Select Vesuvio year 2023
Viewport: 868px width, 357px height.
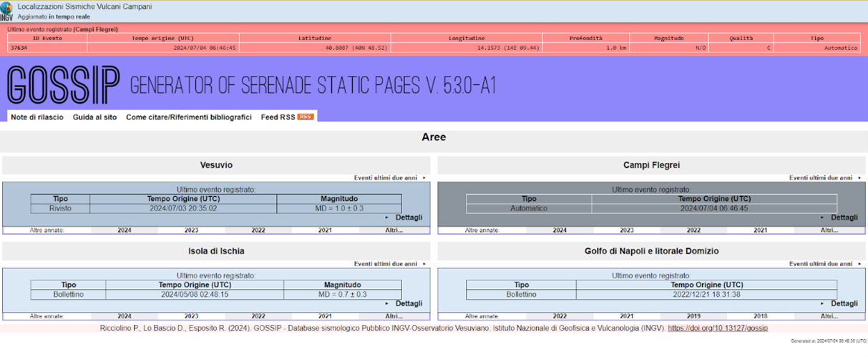click(x=192, y=230)
